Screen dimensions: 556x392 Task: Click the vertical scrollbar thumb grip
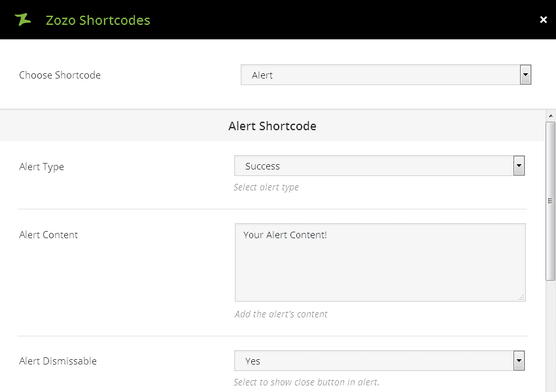(x=550, y=201)
